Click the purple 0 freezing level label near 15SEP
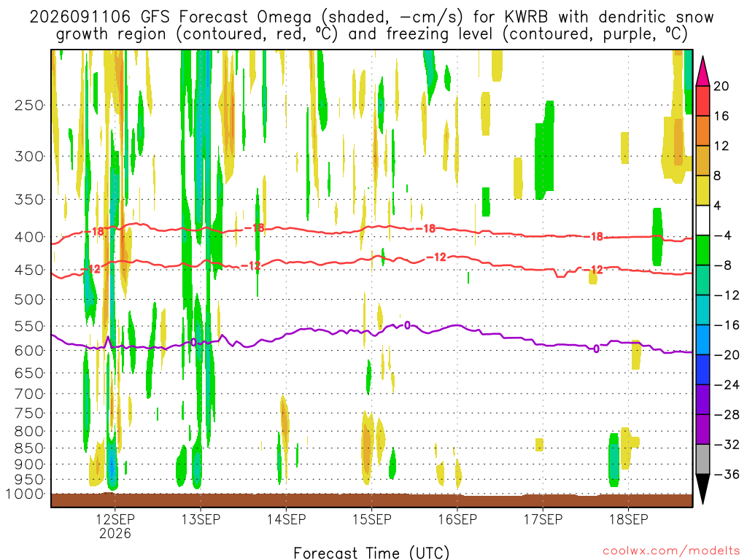Viewport: 747px width, 560px height. [x=407, y=325]
